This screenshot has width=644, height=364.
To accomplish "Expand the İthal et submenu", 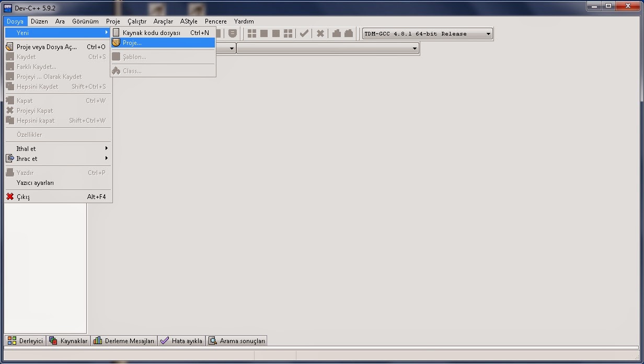I will tap(59, 149).
